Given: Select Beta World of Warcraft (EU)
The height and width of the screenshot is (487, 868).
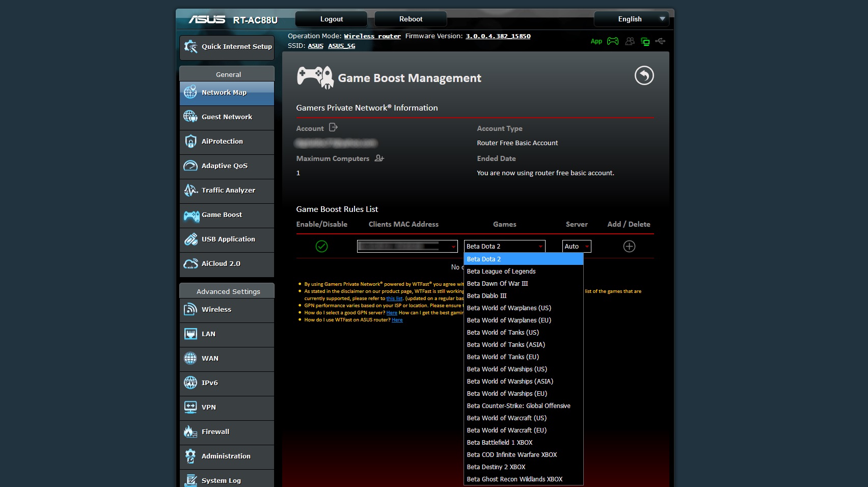Looking at the screenshot, I should [524, 430].
